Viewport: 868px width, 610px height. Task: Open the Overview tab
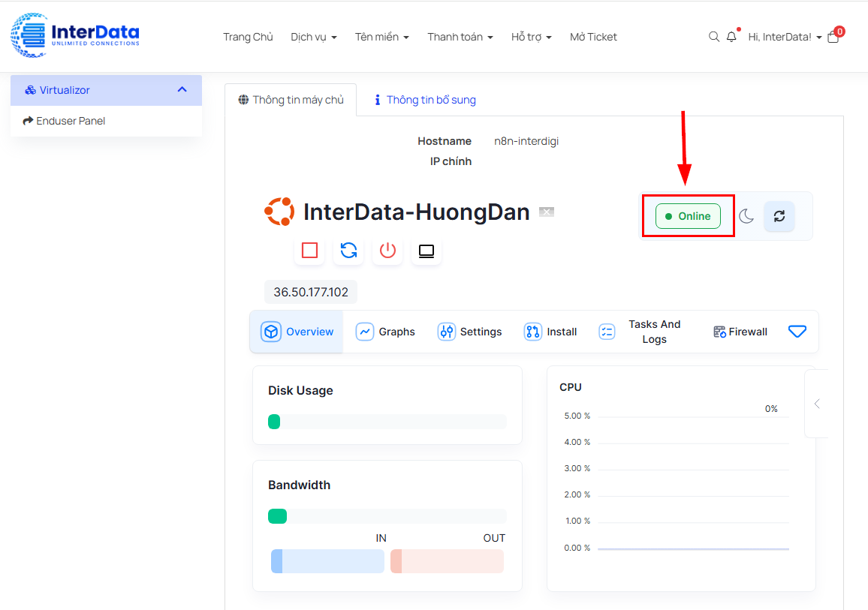[297, 332]
